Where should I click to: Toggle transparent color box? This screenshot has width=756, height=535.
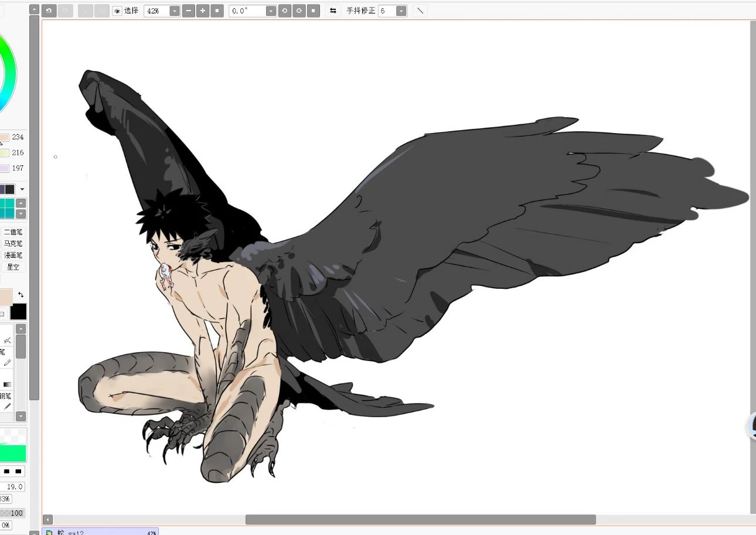point(2,314)
